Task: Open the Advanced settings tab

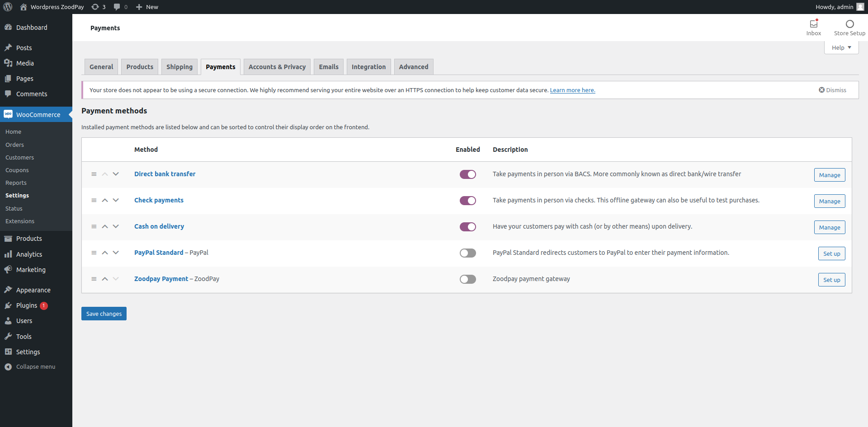Action: [x=414, y=67]
